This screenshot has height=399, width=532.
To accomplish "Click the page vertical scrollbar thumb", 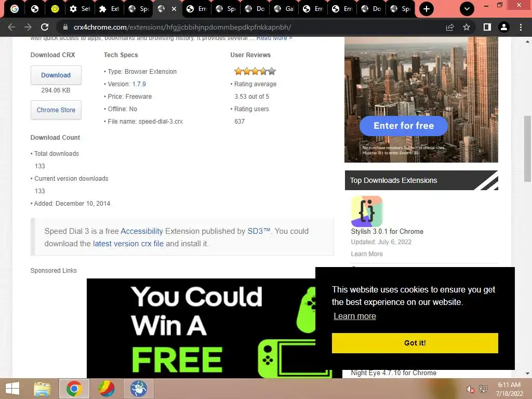I will [x=527, y=149].
